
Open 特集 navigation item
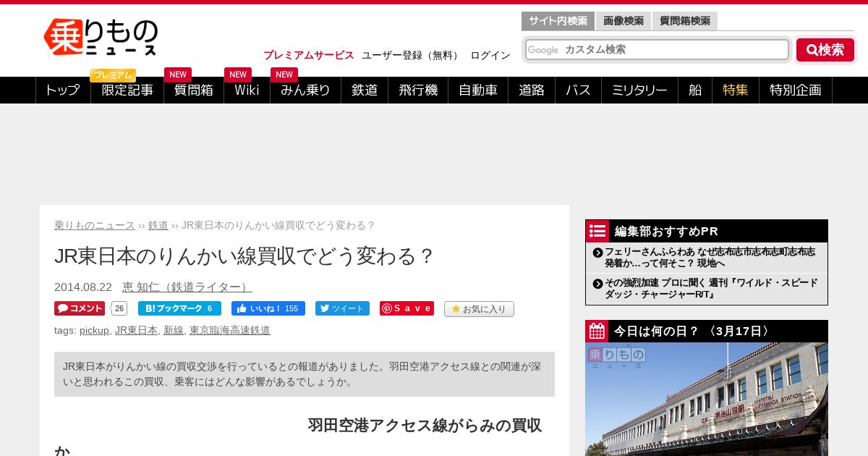736,90
